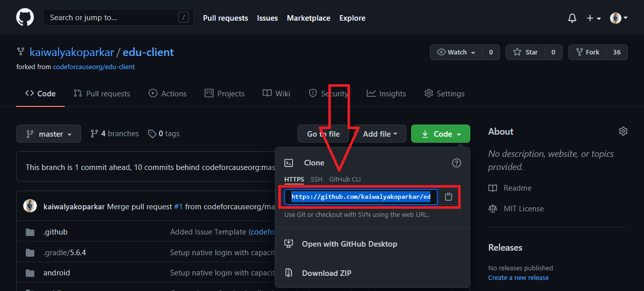Switch to the Settings tab

pos(444,93)
